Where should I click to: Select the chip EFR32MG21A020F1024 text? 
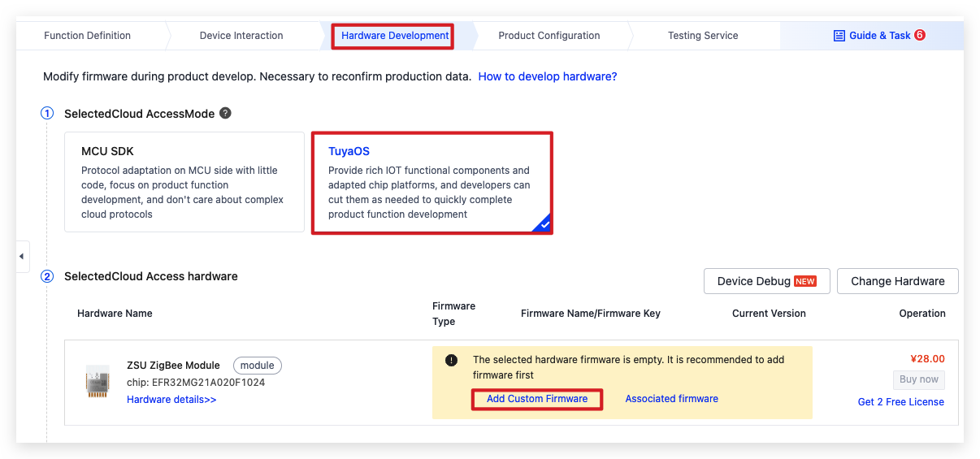coord(196,383)
